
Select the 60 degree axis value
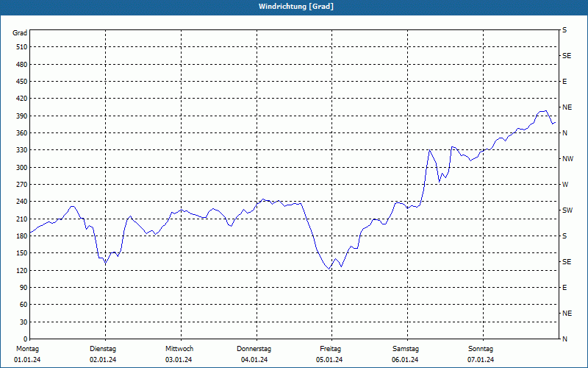[24, 305]
